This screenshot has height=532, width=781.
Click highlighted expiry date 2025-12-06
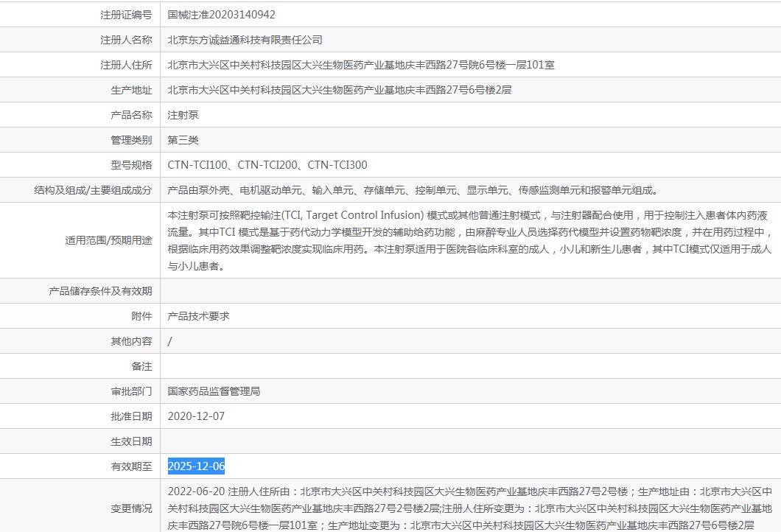(196, 466)
